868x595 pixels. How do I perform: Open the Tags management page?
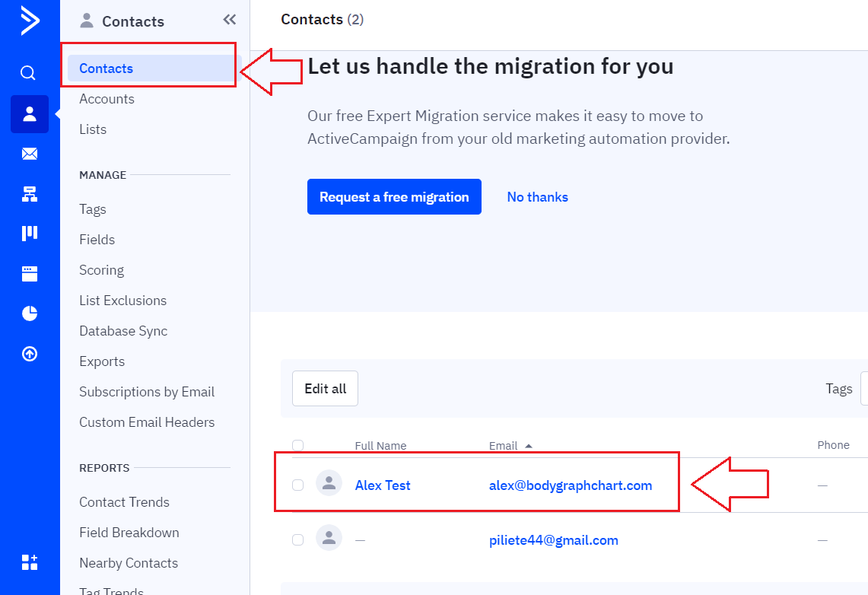click(x=93, y=209)
